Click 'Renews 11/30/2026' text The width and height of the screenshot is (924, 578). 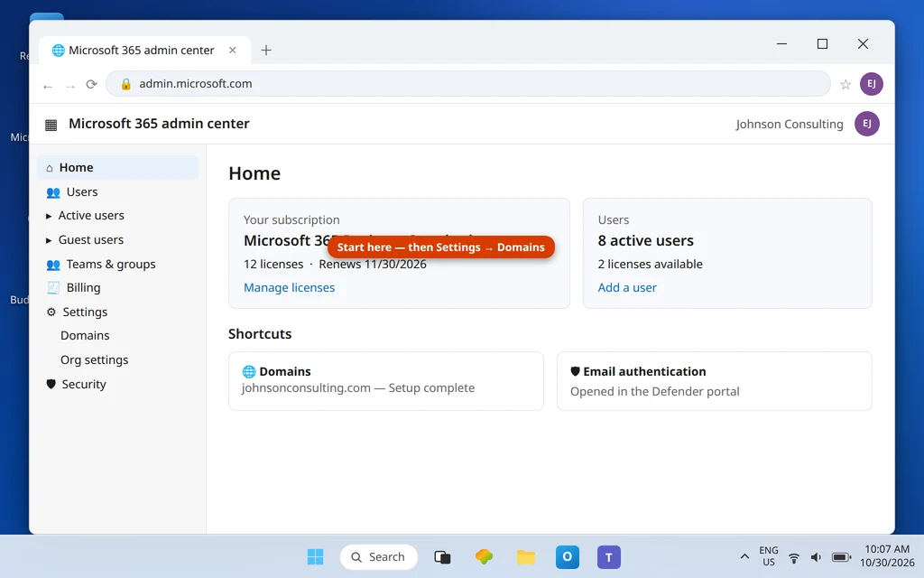tap(373, 265)
